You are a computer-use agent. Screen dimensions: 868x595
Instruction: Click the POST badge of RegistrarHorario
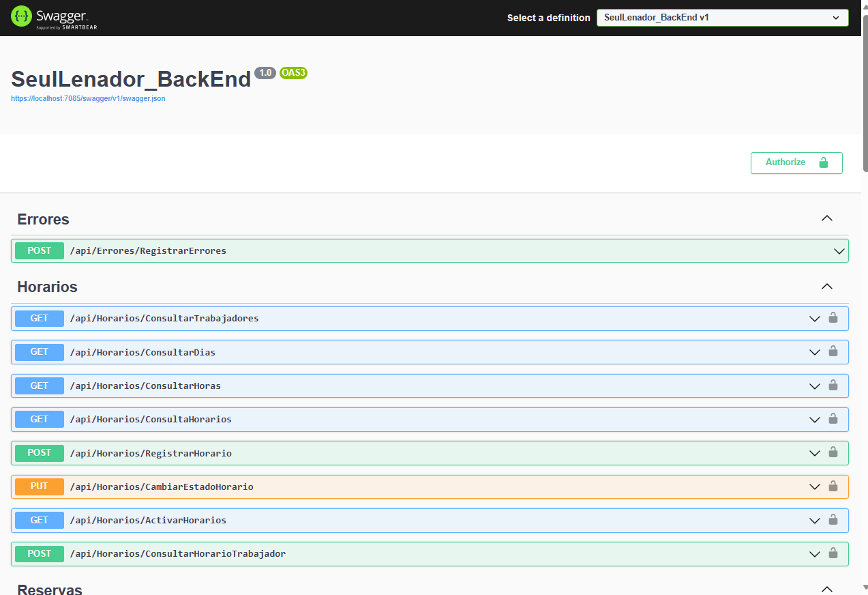[x=40, y=453]
